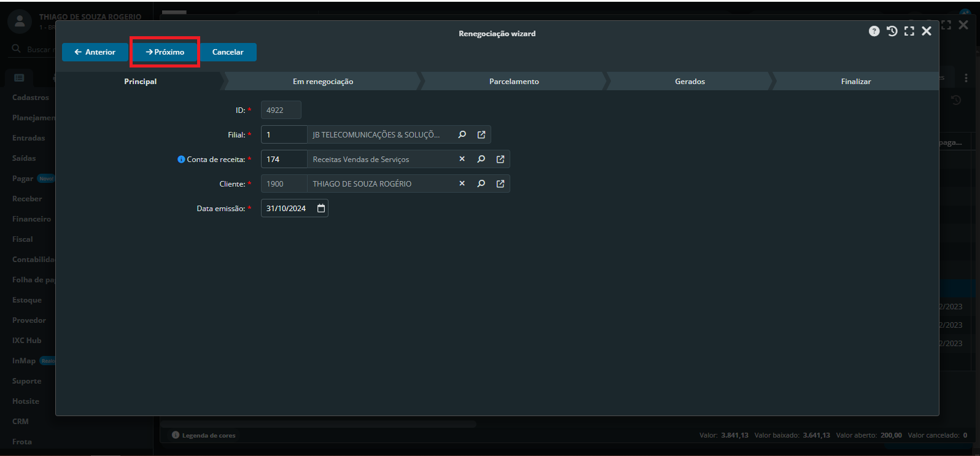Go to the Parcelamento step tab

pyautogui.click(x=514, y=82)
